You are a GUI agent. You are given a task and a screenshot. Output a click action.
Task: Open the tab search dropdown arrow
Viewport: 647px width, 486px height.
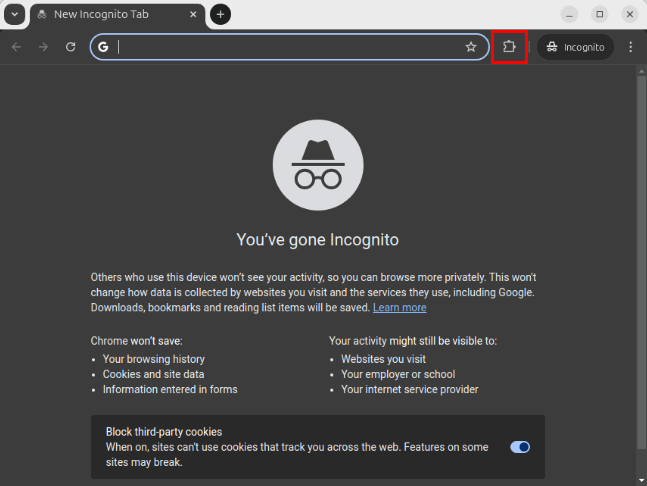[x=14, y=14]
